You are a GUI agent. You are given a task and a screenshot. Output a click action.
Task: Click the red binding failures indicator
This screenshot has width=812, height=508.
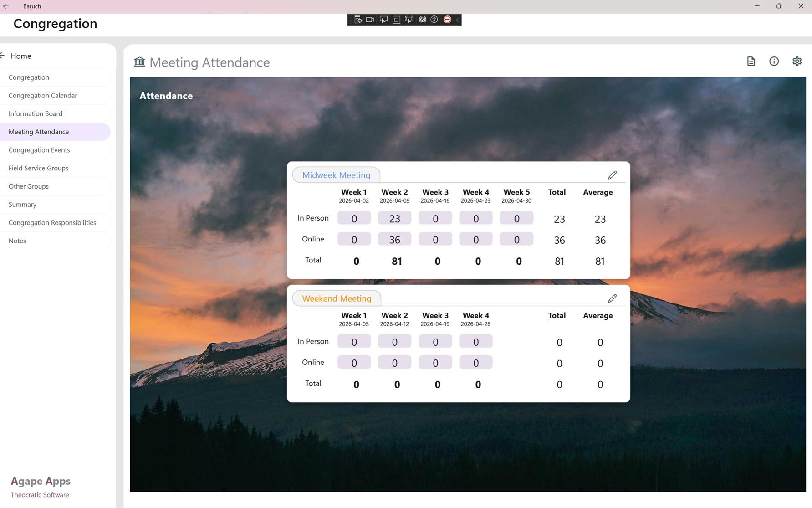[447, 20]
